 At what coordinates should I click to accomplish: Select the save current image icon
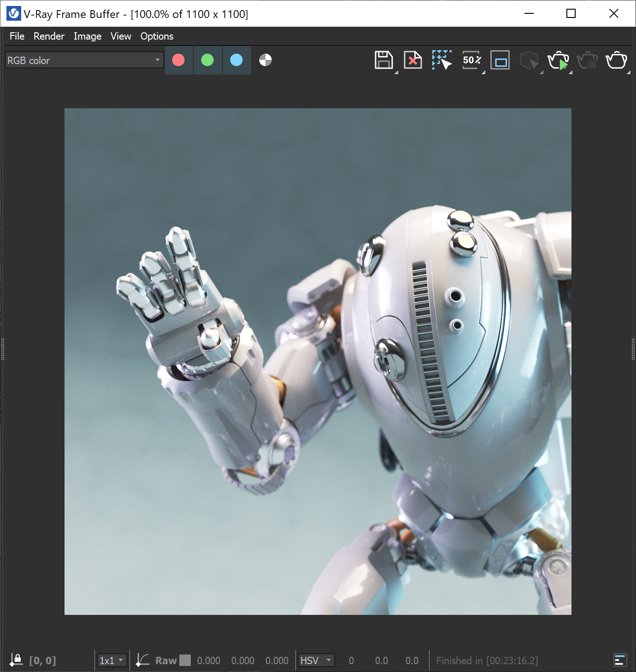[x=383, y=60]
